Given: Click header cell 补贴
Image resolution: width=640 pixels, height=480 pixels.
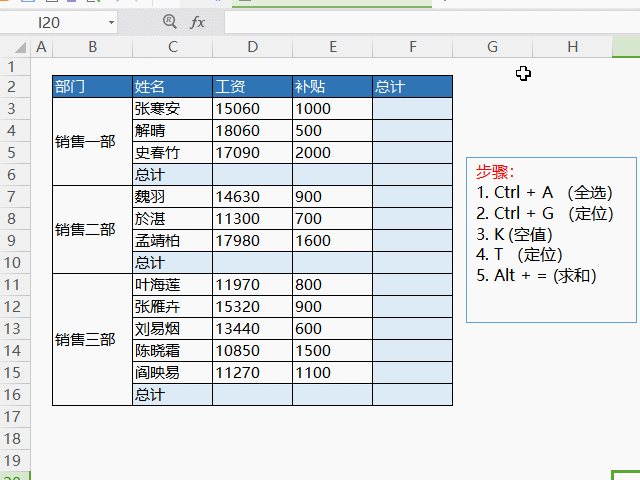Looking at the screenshot, I should tap(333, 87).
